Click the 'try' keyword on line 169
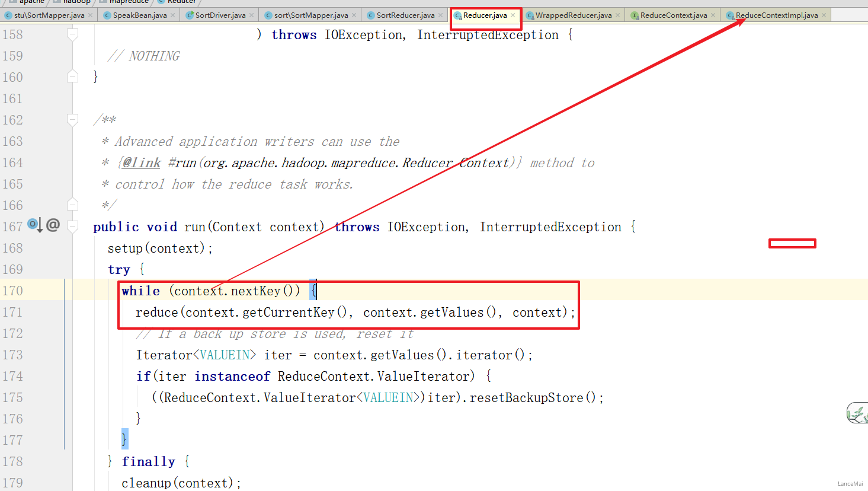The image size is (868, 491). coord(118,270)
